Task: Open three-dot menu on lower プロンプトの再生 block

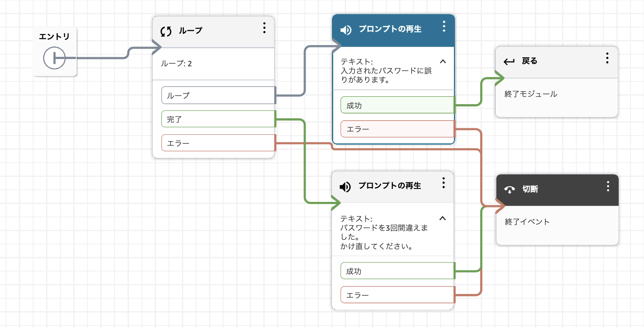Action: point(443,183)
